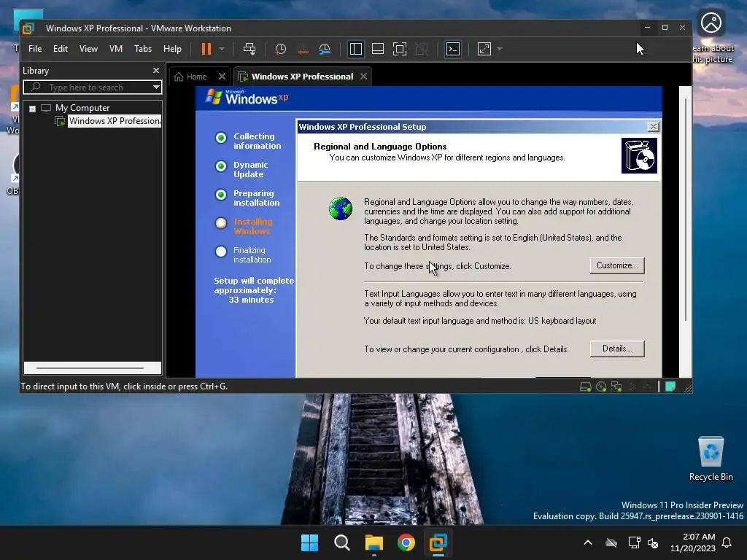Close the Windows XP Professional tab
747x560 pixels.
(363, 76)
